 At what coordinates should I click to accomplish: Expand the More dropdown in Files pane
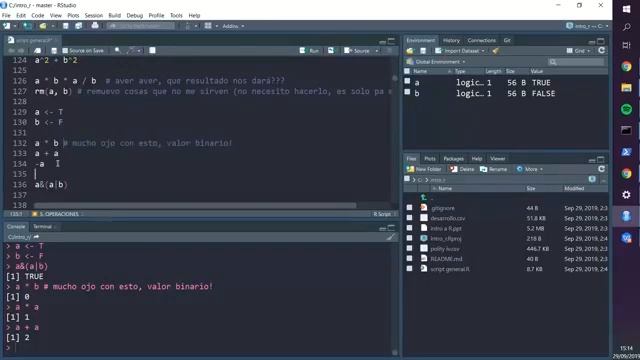tap(530, 169)
